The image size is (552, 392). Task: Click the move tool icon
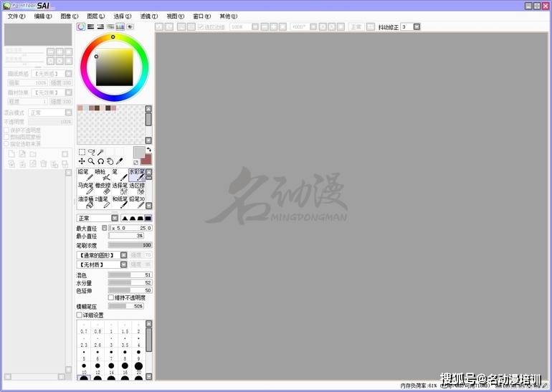tap(82, 161)
